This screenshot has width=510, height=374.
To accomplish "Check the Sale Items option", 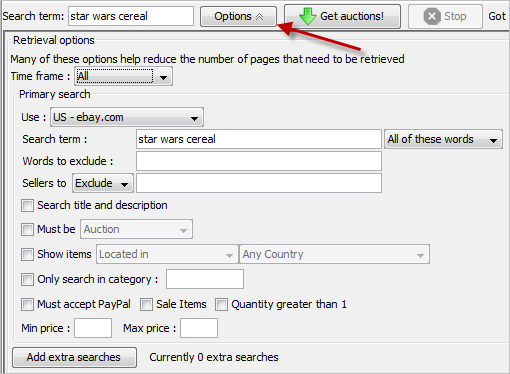I will [146, 304].
